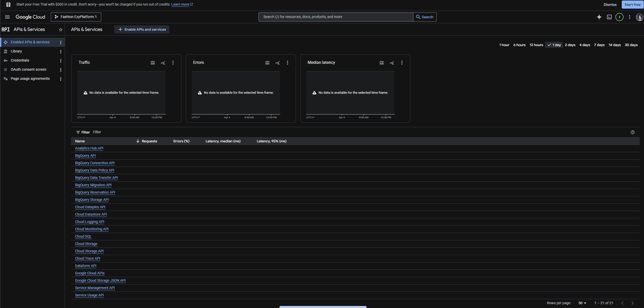Activate Cloud Shell terminal icon
The image size is (644, 308).
(609, 17)
